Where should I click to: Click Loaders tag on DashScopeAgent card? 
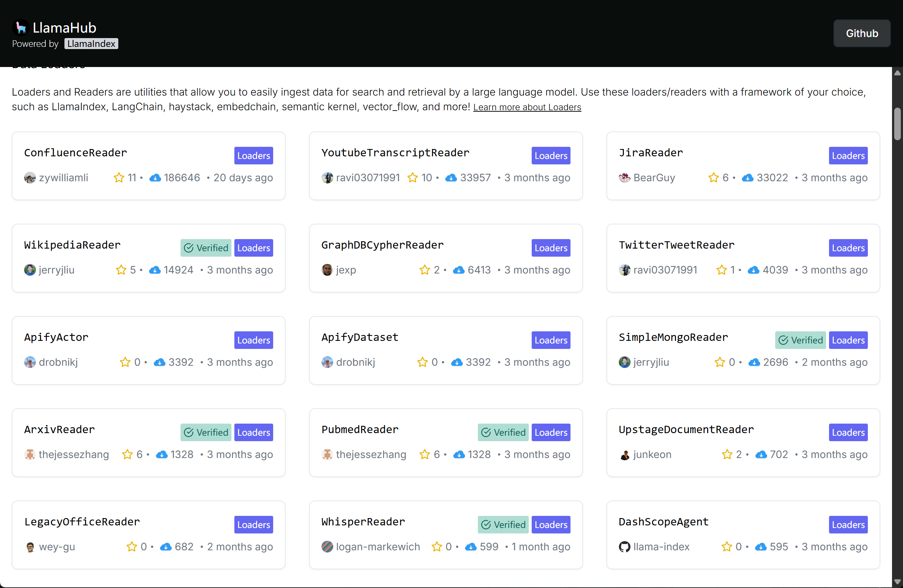[848, 524]
